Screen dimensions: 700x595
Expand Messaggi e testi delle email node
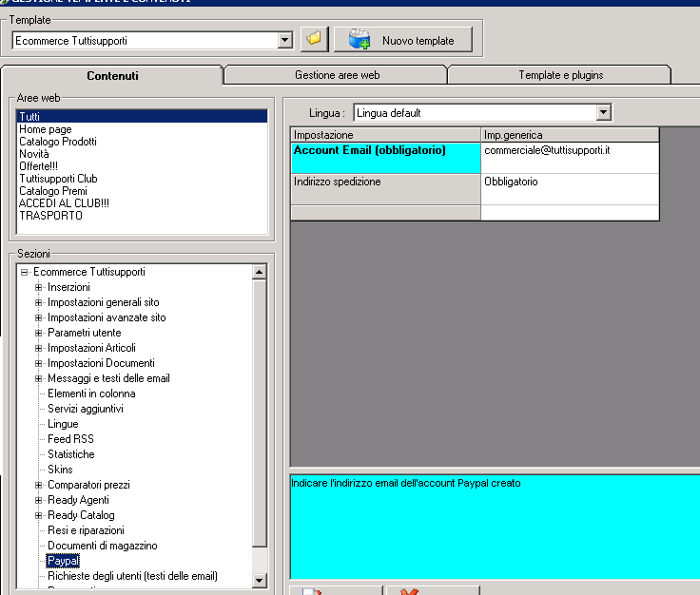pyautogui.click(x=38, y=378)
